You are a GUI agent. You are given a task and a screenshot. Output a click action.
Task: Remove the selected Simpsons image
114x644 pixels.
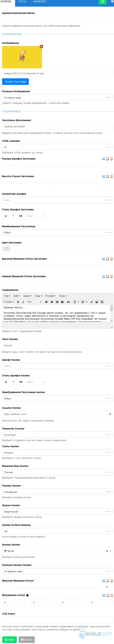click(41, 46)
